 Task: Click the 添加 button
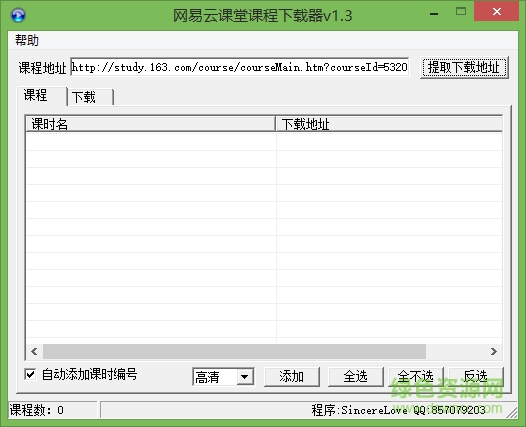pyautogui.click(x=292, y=377)
